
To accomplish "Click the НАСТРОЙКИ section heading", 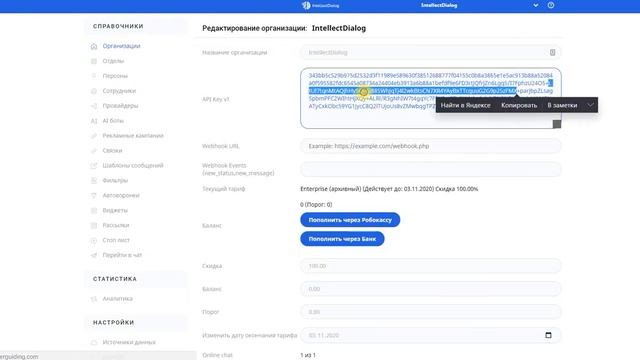I will tap(113, 322).
